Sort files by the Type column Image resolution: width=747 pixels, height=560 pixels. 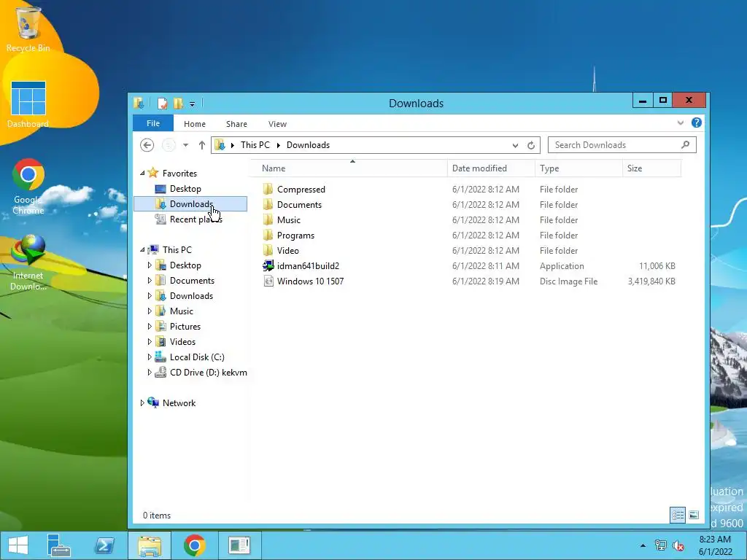coord(578,168)
